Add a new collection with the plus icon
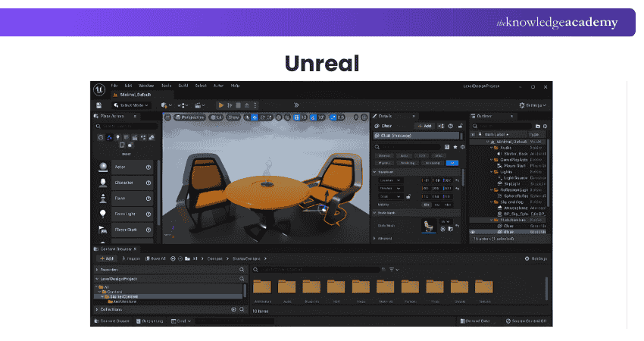Screen dimensions: 644x341 [233, 309]
